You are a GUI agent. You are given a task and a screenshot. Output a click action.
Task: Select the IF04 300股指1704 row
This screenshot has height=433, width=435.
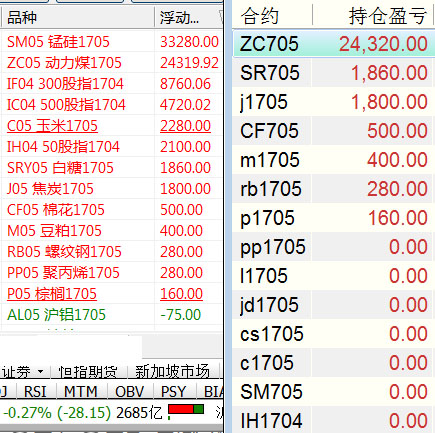point(112,84)
